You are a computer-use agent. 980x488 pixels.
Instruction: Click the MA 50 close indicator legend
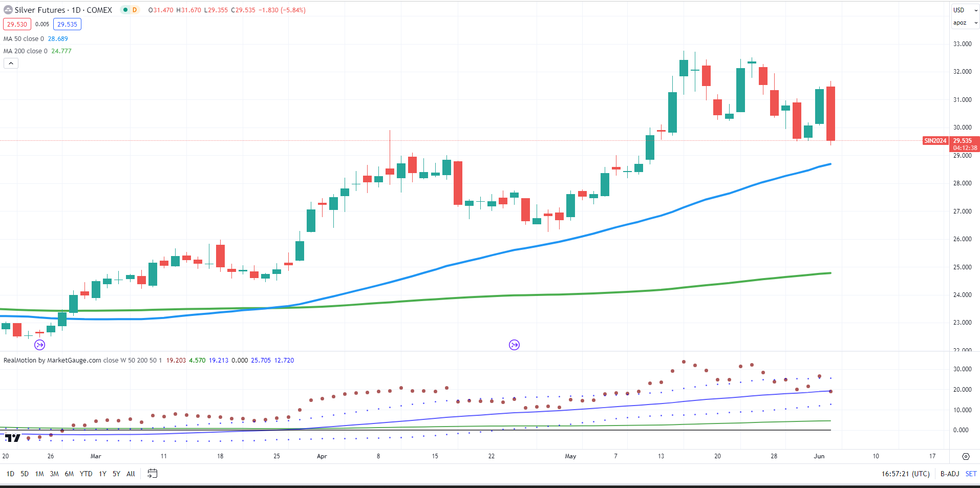(24, 39)
